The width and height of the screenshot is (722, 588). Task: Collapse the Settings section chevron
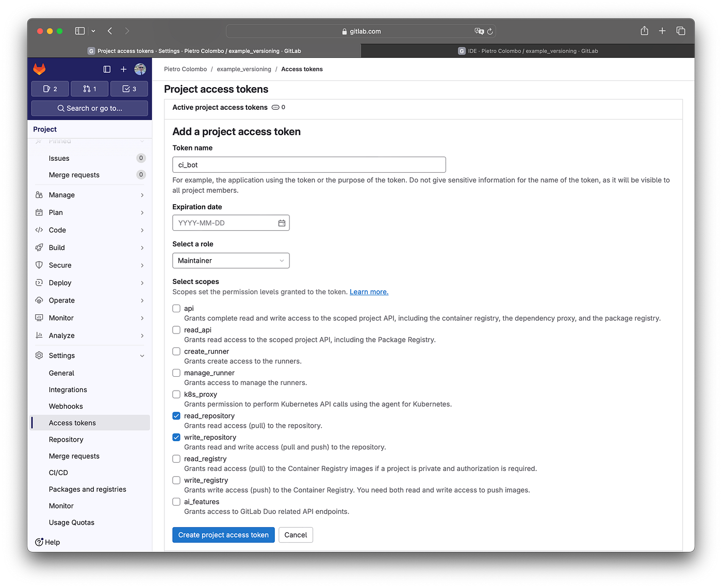point(142,356)
